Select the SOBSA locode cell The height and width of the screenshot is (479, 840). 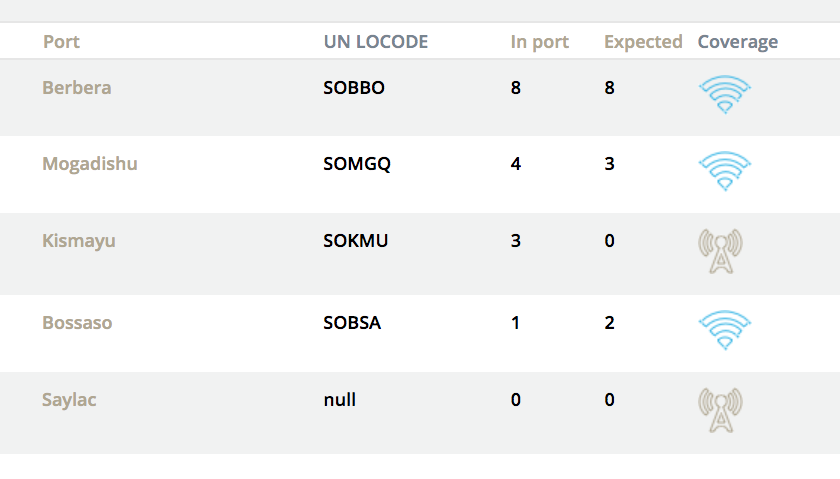coord(352,323)
